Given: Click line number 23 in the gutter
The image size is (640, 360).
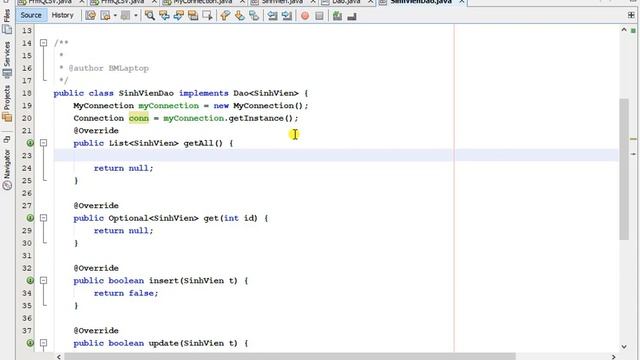Looking at the screenshot, I should pos(27,156).
